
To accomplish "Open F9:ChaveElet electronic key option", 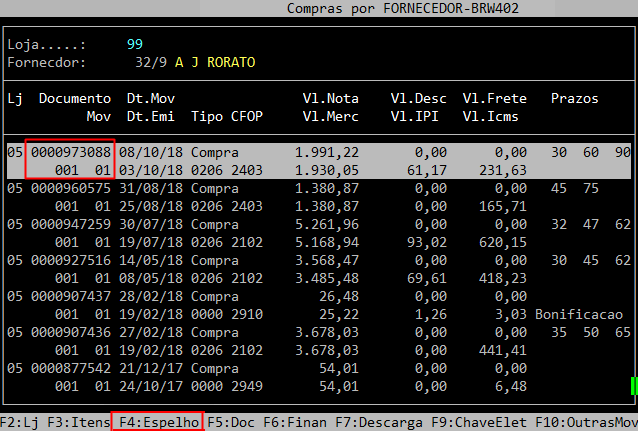I will 468,422.
